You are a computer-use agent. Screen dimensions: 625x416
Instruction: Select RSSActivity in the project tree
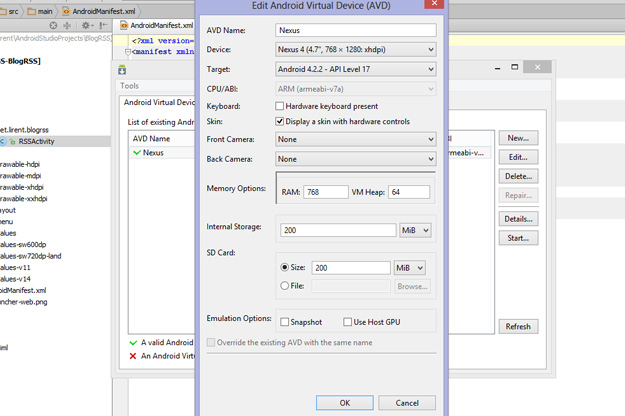click(x=36, y=141)
